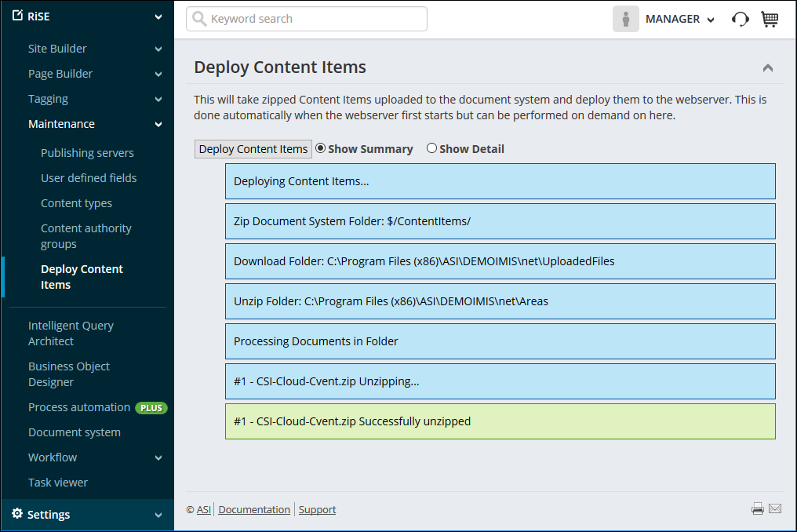Click in the Keyword search field
This screenshot has height=532, width=797.
click(x=314, y=19)
